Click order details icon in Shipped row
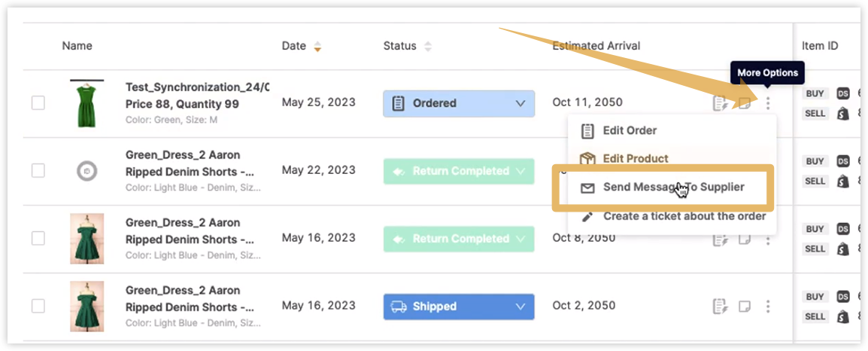Screen dimensions: 868x351 [720, 306]
